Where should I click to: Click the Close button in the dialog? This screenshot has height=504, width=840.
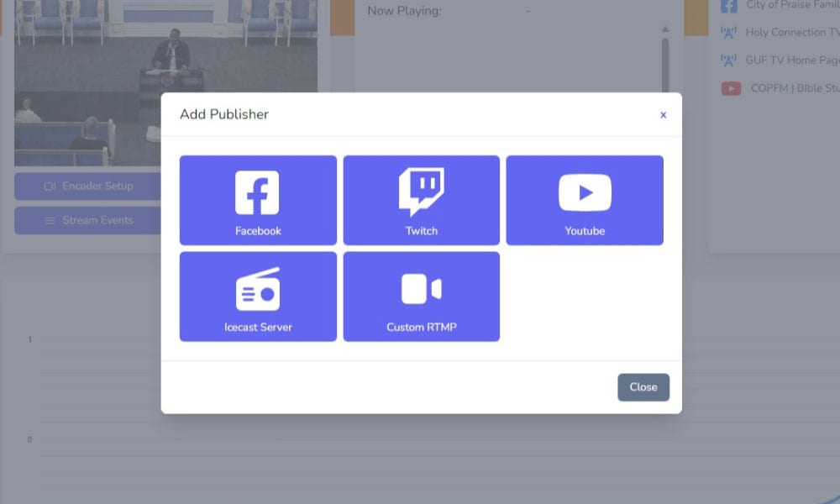[x=643, y=387]
